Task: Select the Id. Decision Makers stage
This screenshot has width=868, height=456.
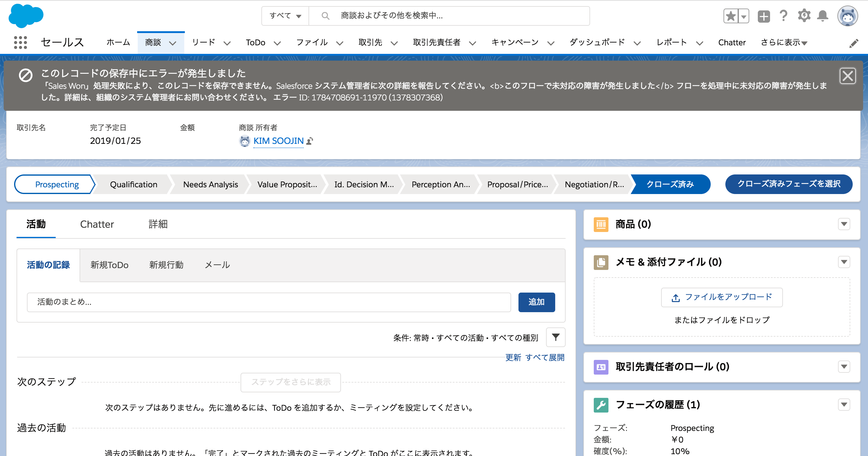Action: (x=364, y=184)
